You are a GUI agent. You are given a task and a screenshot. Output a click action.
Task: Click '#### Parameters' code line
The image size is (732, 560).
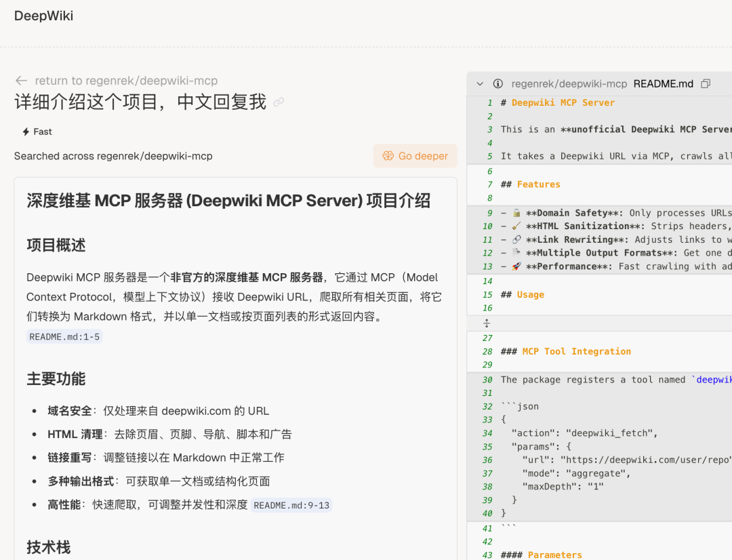point(542,555)
